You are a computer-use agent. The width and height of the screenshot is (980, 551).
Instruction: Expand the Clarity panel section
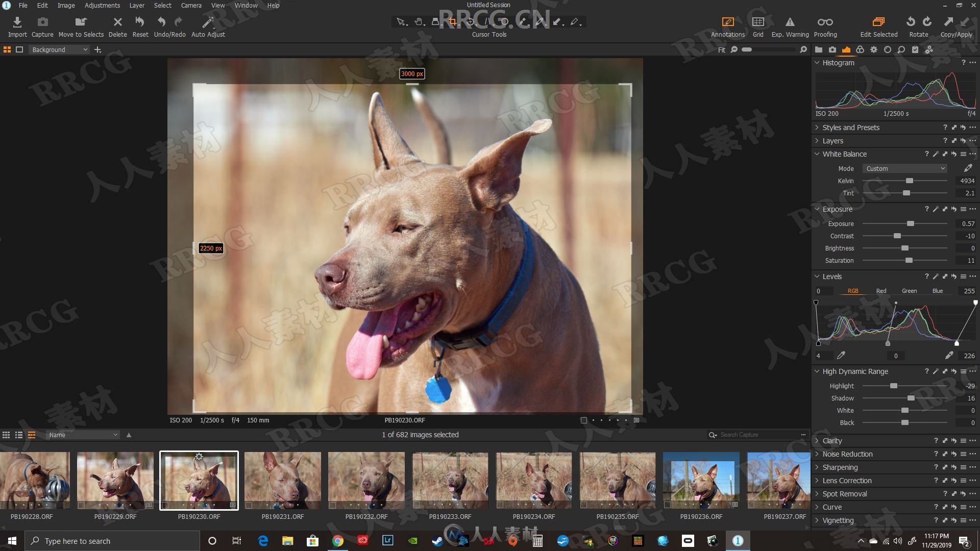[818, 440]
